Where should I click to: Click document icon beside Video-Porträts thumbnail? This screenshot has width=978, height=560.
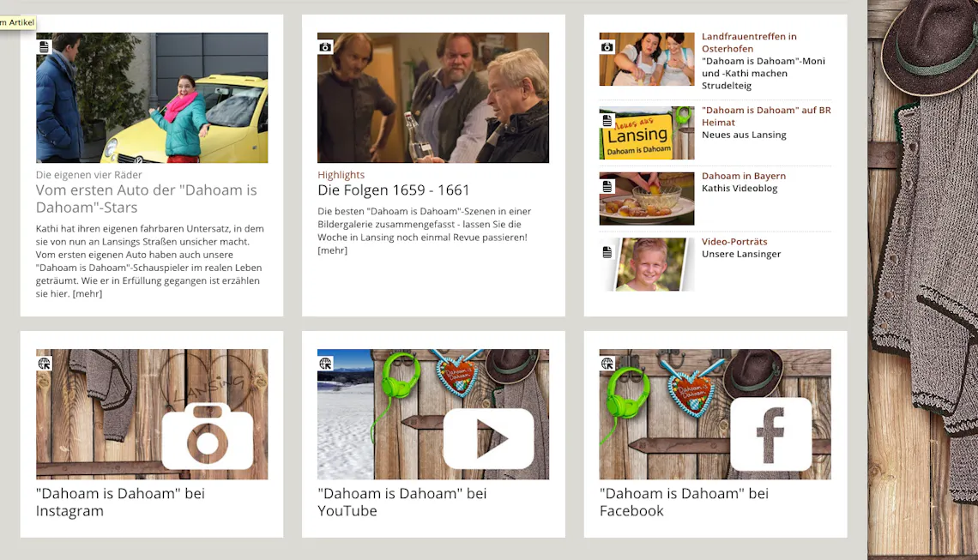click(607, 252)
